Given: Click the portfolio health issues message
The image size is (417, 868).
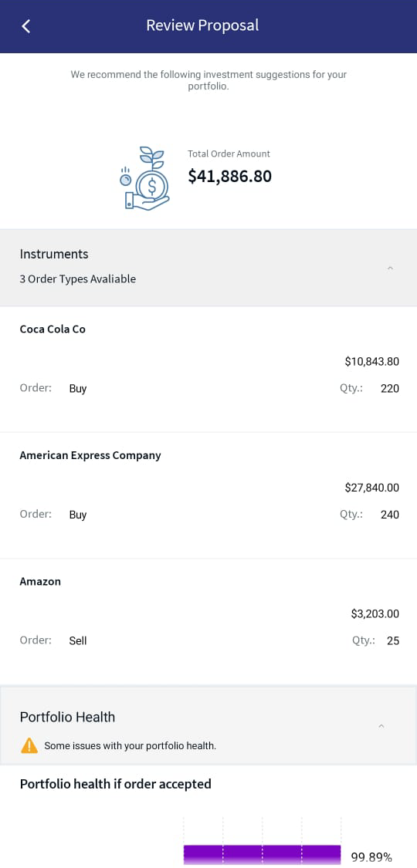Looking at the screenshot, I should coord(131,746).
